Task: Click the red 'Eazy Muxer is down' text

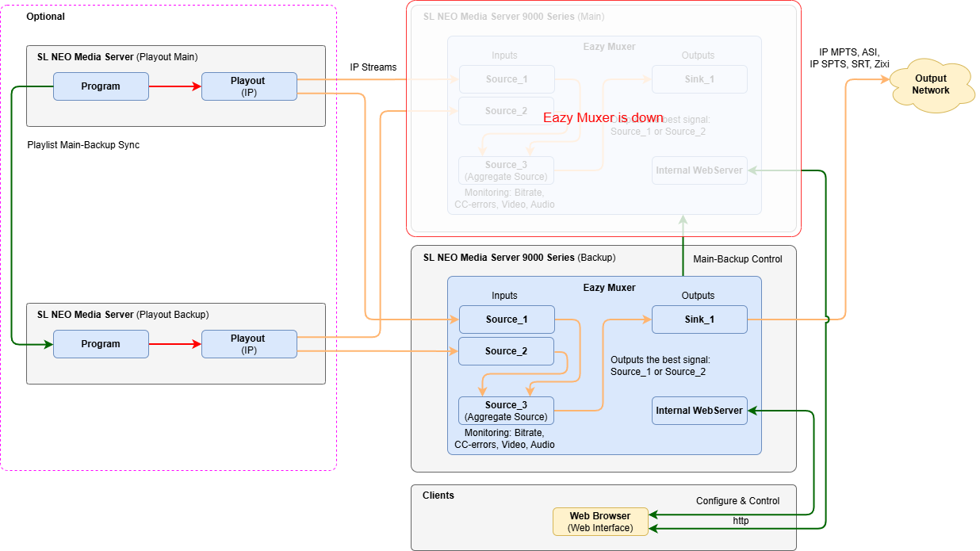Action: click(x=603, y=117)
